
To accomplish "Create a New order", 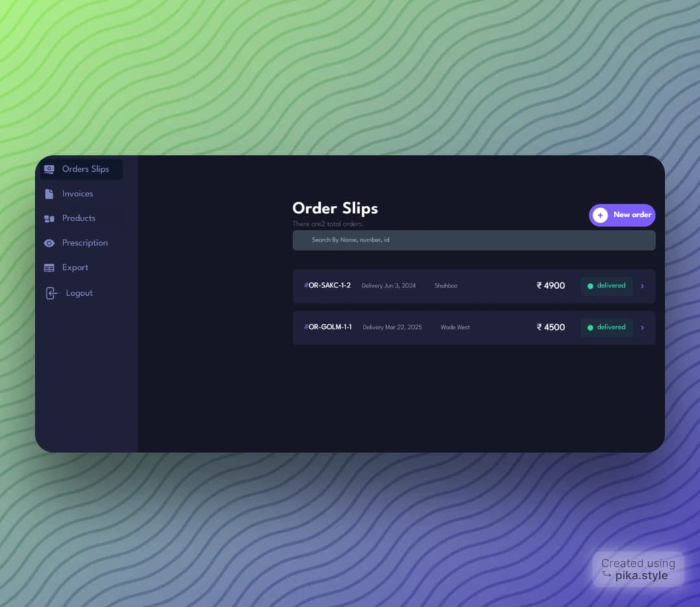I will pos(622,215).
